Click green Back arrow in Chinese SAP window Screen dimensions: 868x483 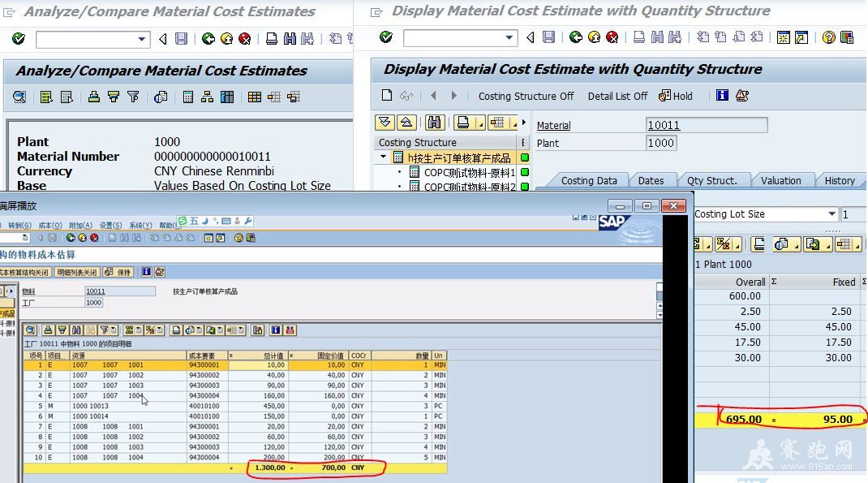pyautogui.click(x=71, y=238)
